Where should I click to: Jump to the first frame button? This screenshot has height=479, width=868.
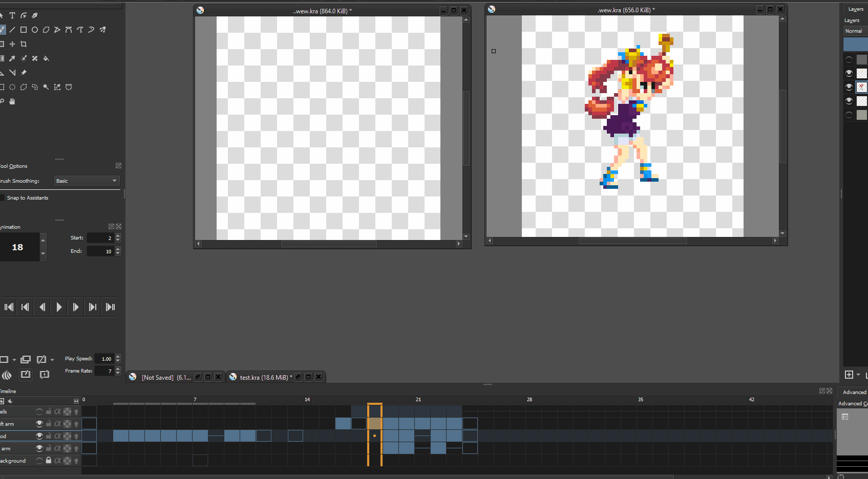(x=9, y=307)
